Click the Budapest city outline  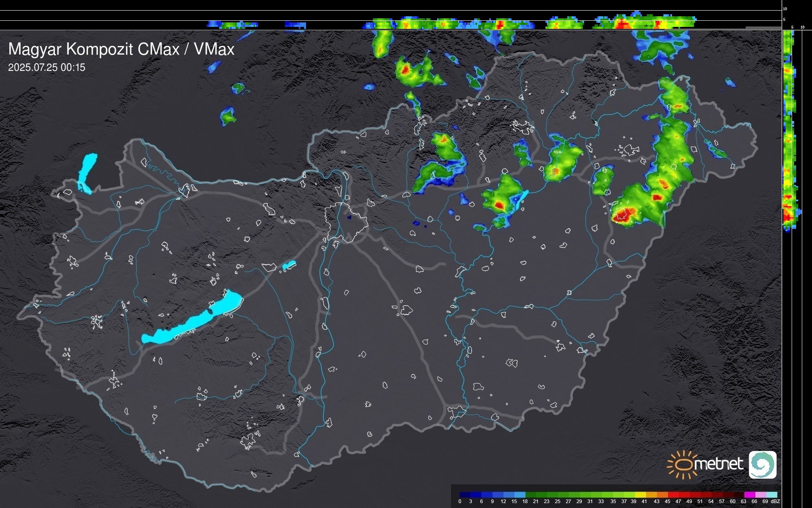tap(346, 222)
